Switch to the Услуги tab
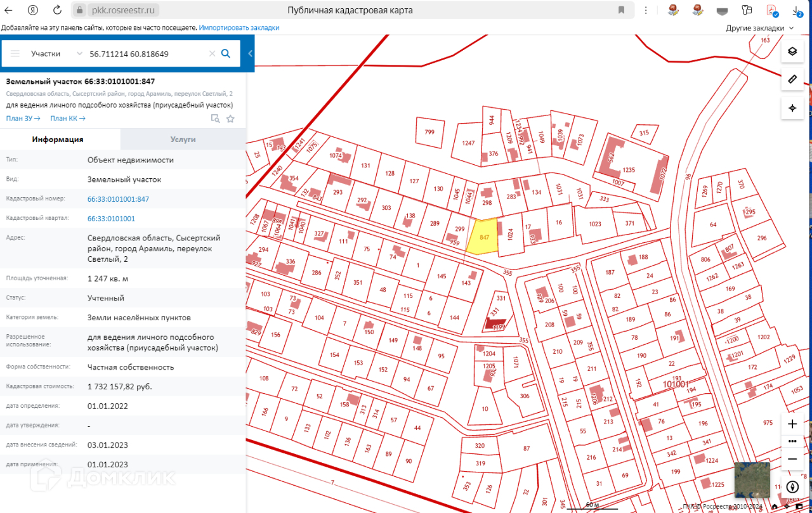Screen dimensions: 812x513 [x=183, y=140]
